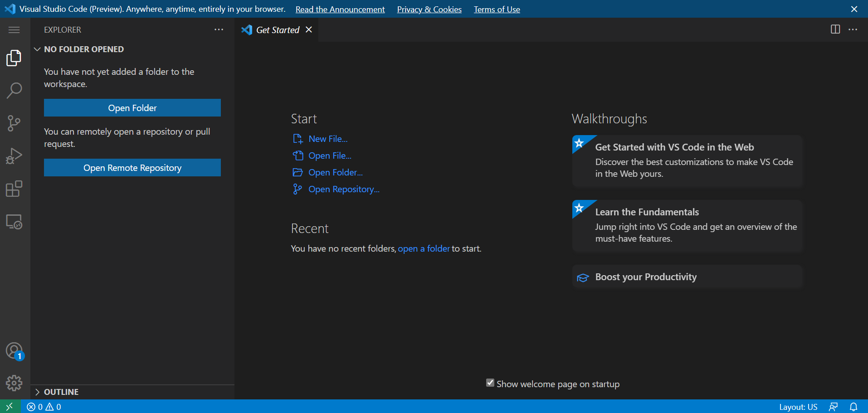
Task: Dismiss the top announcement banner
Action: pos(854,9)
